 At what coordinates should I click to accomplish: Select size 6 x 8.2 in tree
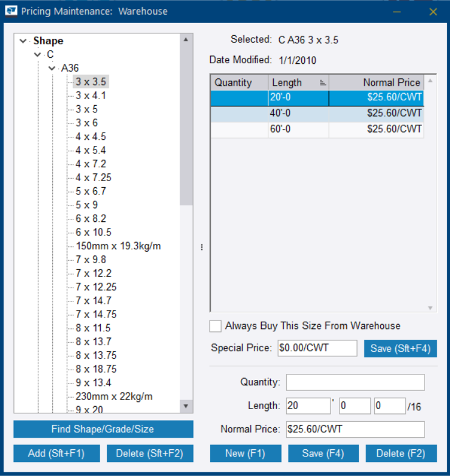[90, 219]
